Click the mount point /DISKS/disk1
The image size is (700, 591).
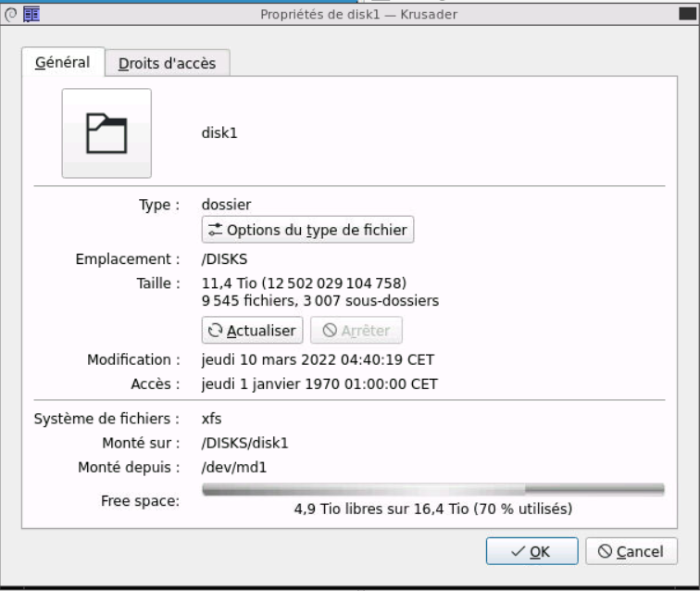(245, 443)
